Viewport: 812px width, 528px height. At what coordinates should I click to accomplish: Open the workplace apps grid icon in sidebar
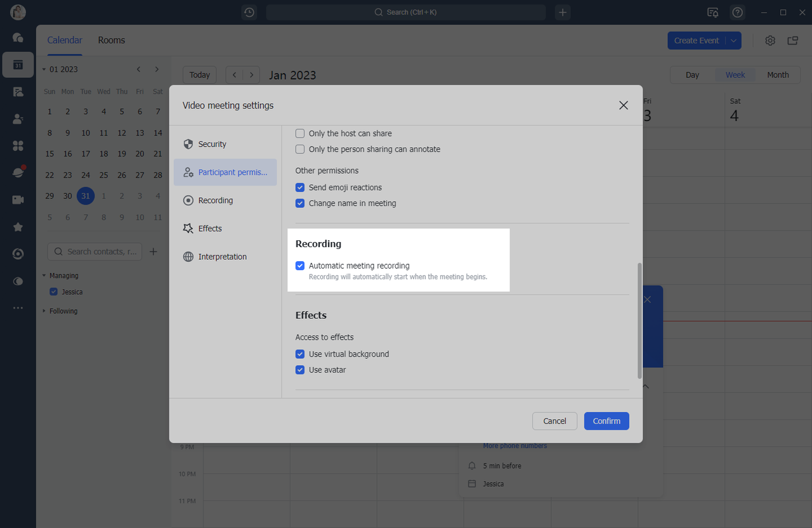point(18,146)
